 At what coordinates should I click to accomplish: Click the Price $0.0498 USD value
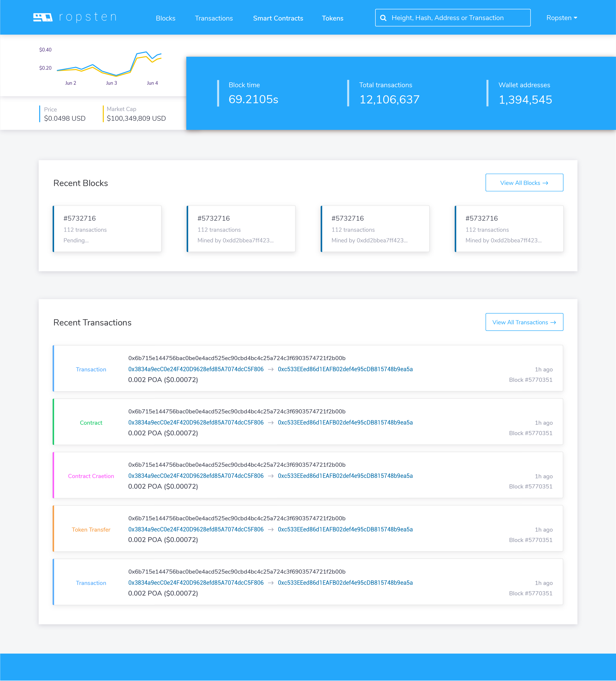(65, 118)
